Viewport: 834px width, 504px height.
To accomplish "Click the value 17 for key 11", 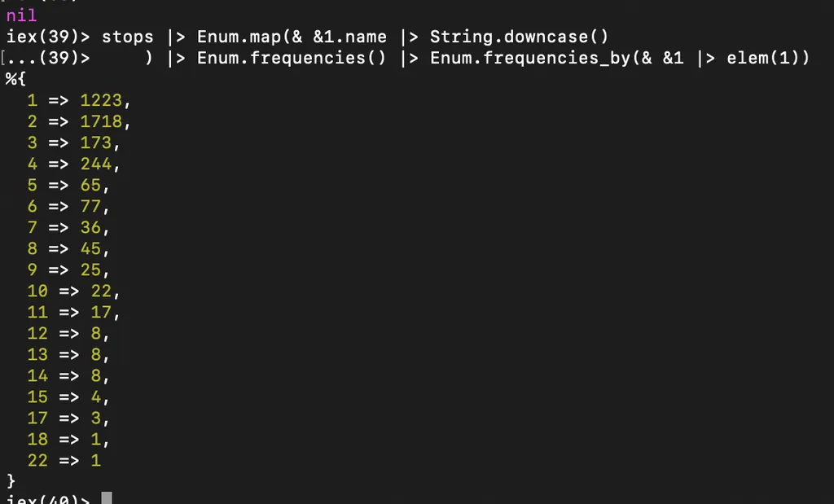I will [101, 312].
